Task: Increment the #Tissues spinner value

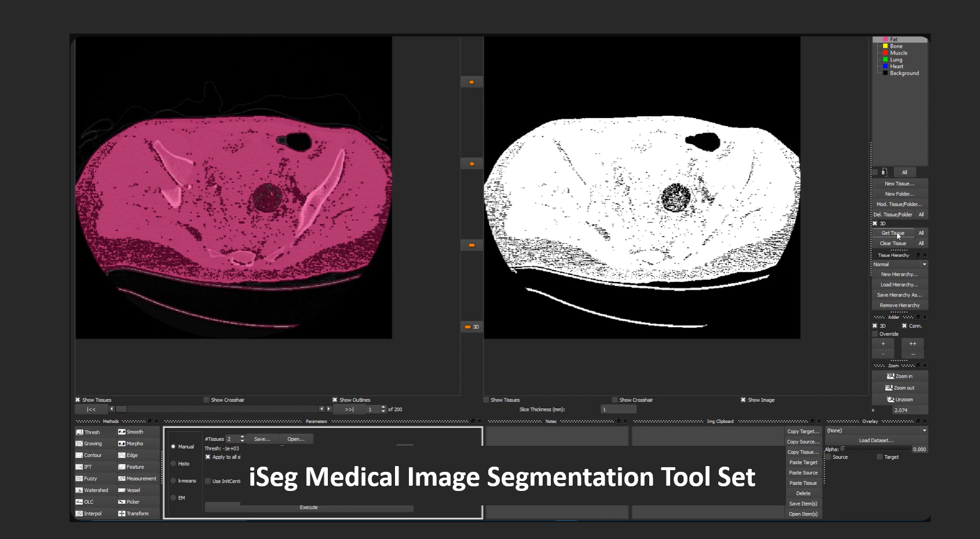Action: [242, 437]
